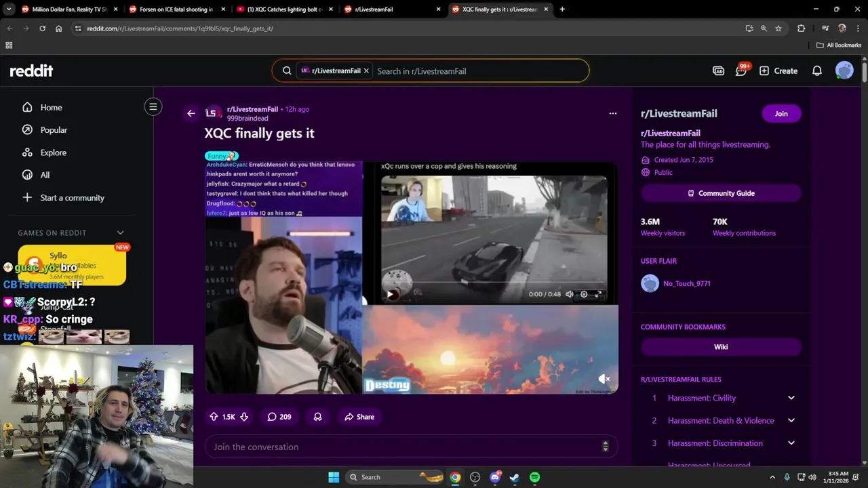Open the Reddit notifications bell
Viewport: 868px width, 488px height.
tap(817, 70)
